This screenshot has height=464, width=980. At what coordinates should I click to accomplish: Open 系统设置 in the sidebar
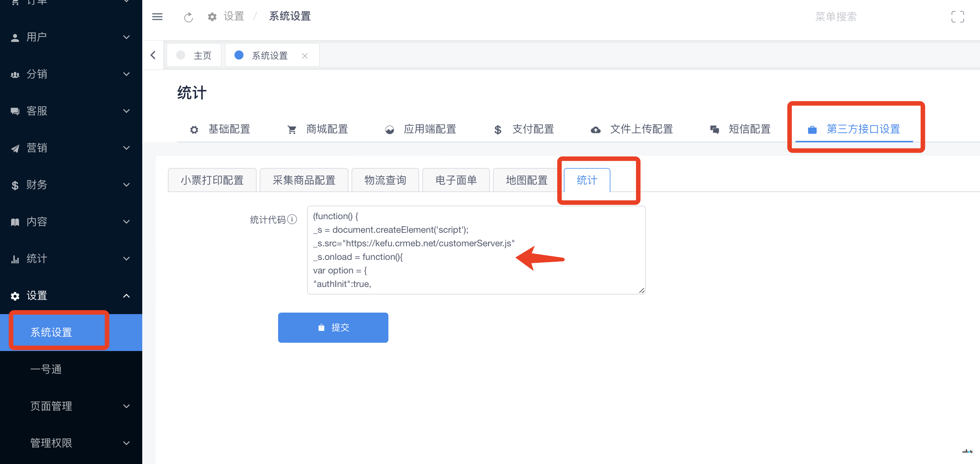(x=71, y=332)
